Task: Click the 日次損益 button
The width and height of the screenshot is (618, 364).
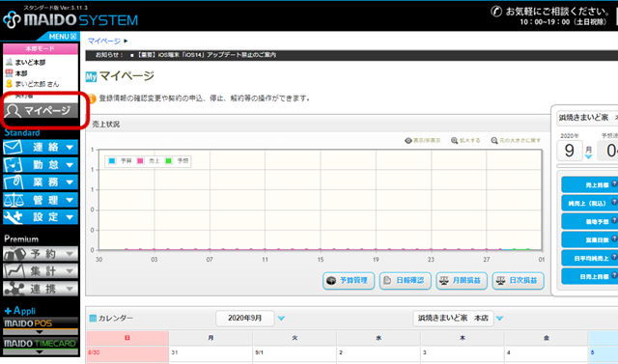Action: click(x=518, y=281)
